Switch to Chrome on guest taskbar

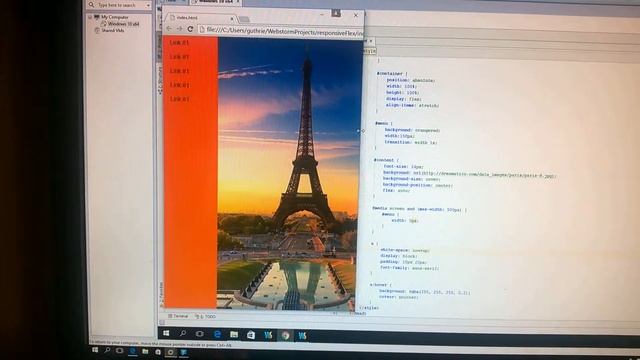tap(285, 336)
